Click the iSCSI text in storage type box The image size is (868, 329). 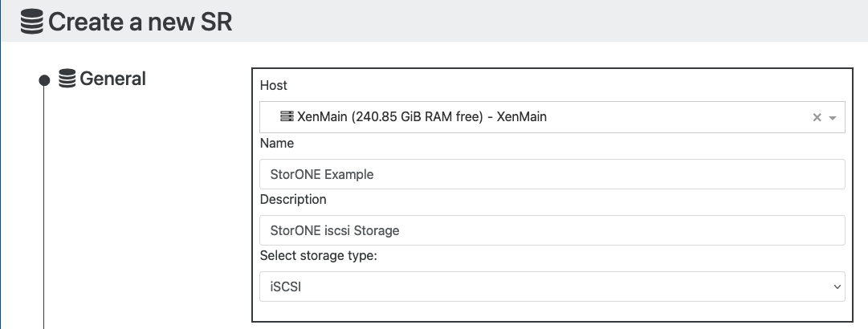[286, 287]
